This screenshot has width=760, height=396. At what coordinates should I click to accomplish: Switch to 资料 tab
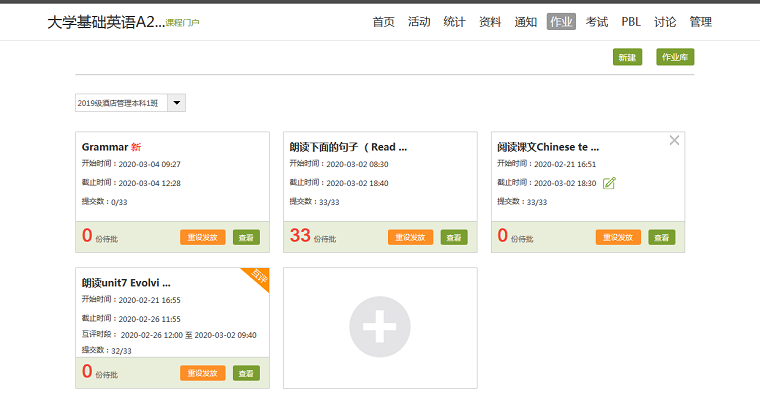click(490, 22)
